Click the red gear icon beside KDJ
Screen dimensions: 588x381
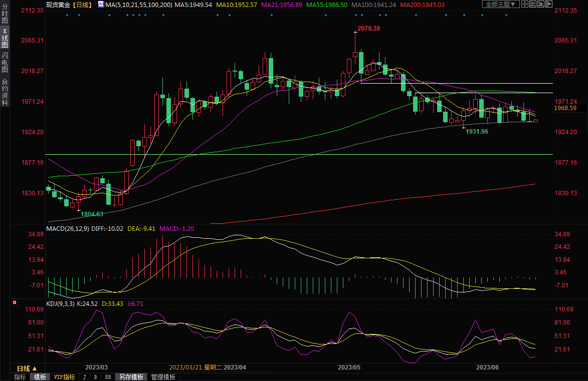click(x=14, y=303)
